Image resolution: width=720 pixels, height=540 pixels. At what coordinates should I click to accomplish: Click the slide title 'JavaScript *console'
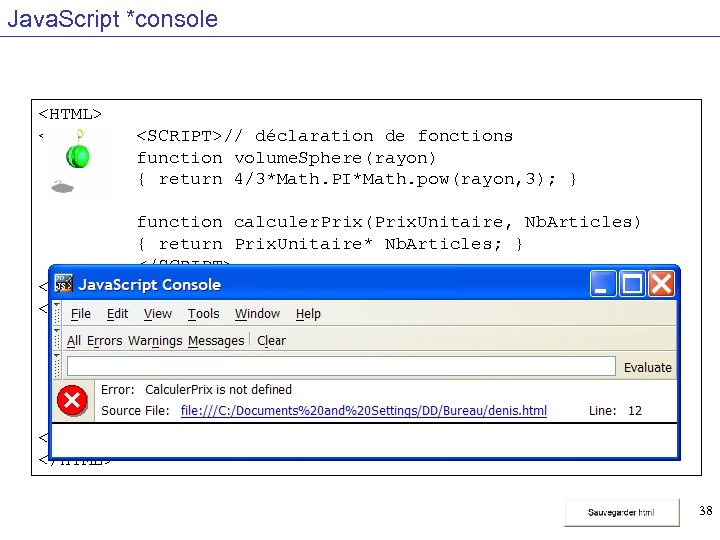tap(113, 19)
